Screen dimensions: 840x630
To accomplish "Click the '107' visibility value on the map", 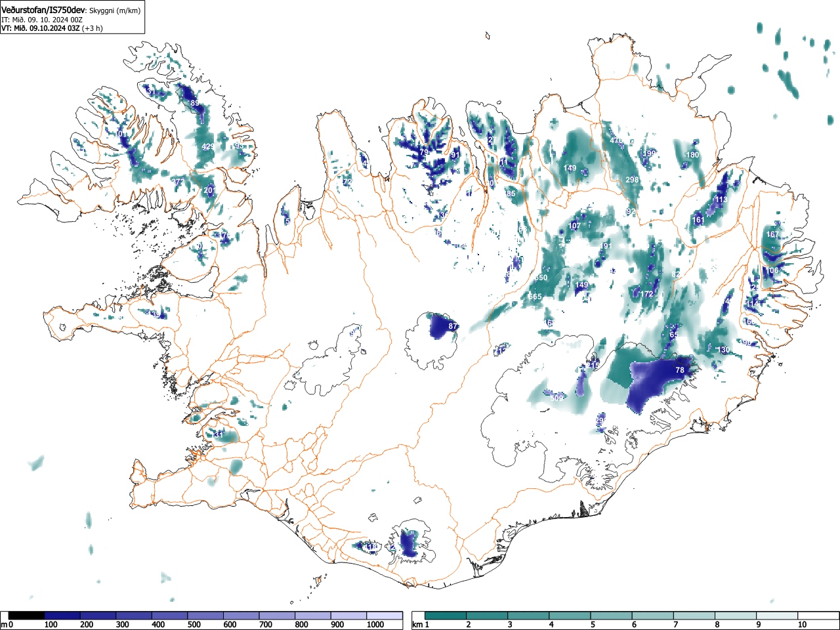I will tap(575, 226).
